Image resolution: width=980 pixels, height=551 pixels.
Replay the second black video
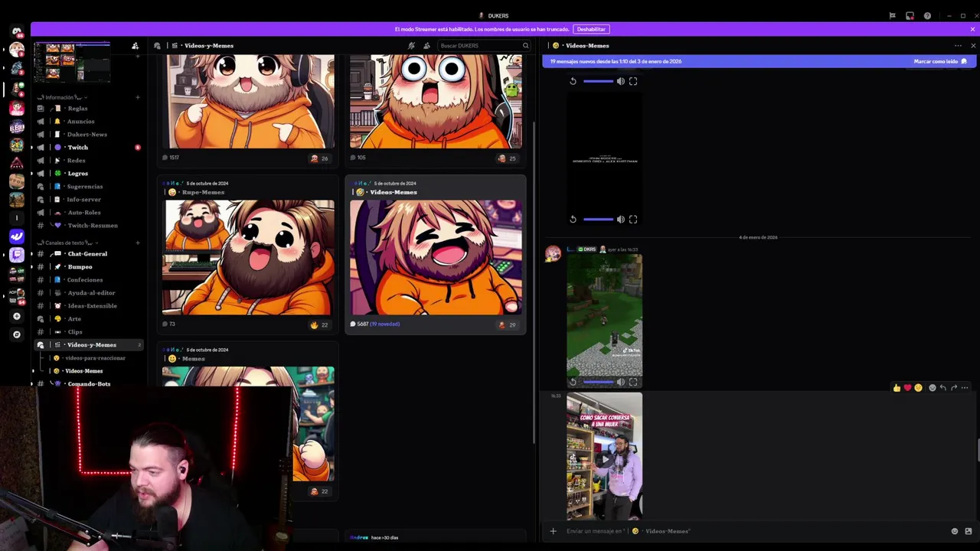pyautogui.click(x=573, y=220)
